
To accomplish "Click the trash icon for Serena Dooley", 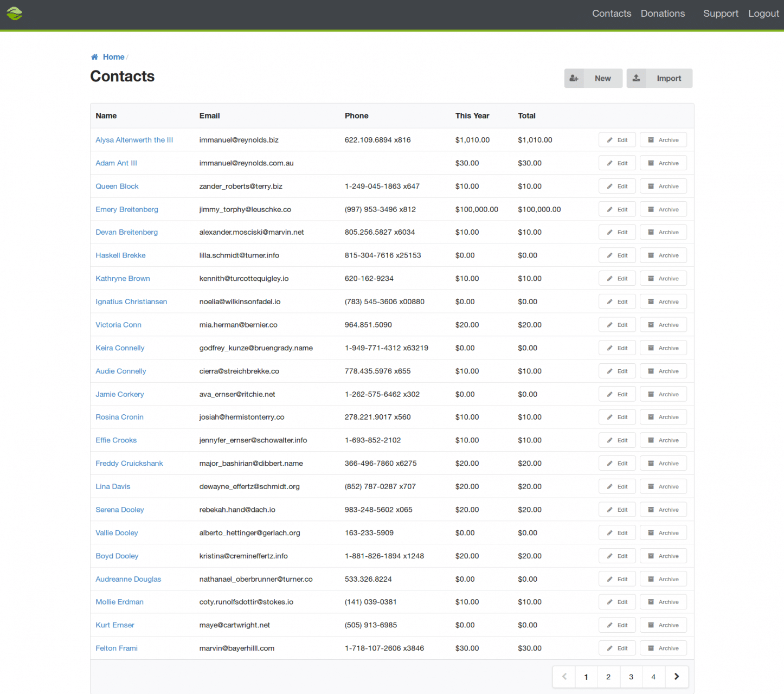I will pos(651,510).
